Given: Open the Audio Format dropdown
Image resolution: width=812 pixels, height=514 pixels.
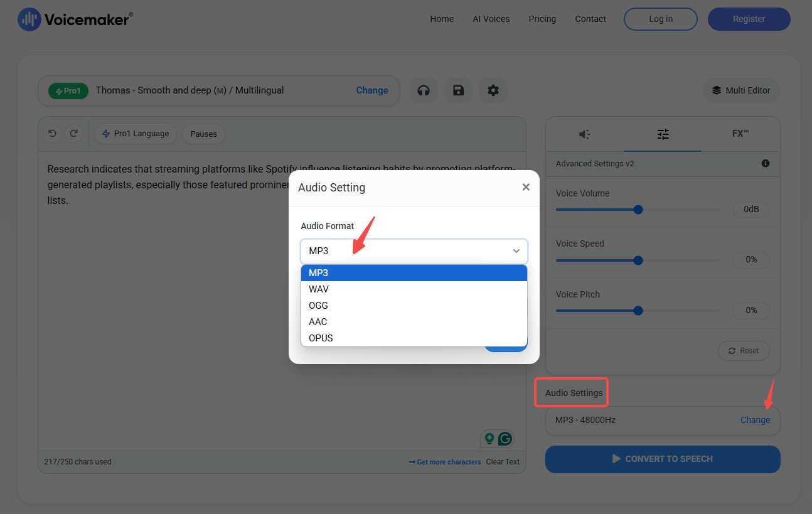Looking at the screenshot, I should click(414, 251).
